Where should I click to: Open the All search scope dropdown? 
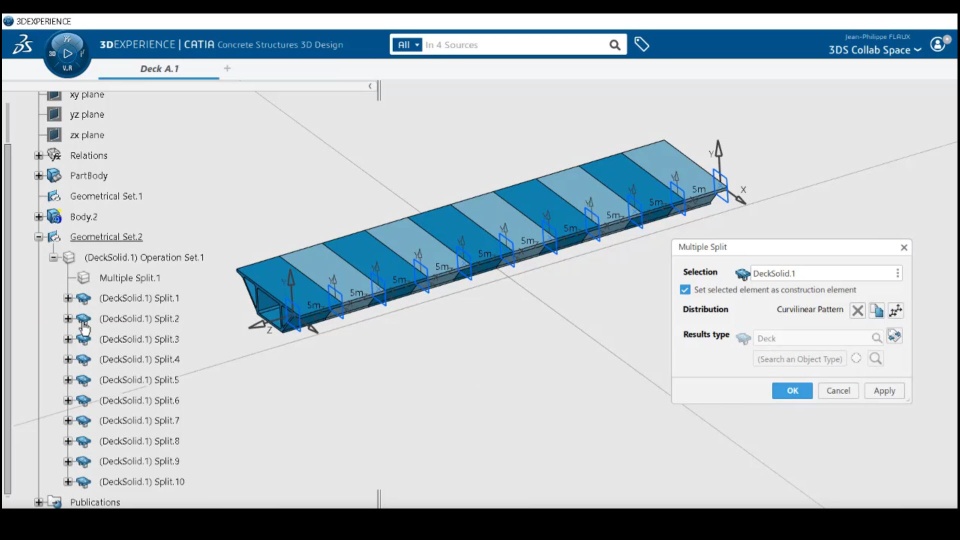[x=407, y=45]
